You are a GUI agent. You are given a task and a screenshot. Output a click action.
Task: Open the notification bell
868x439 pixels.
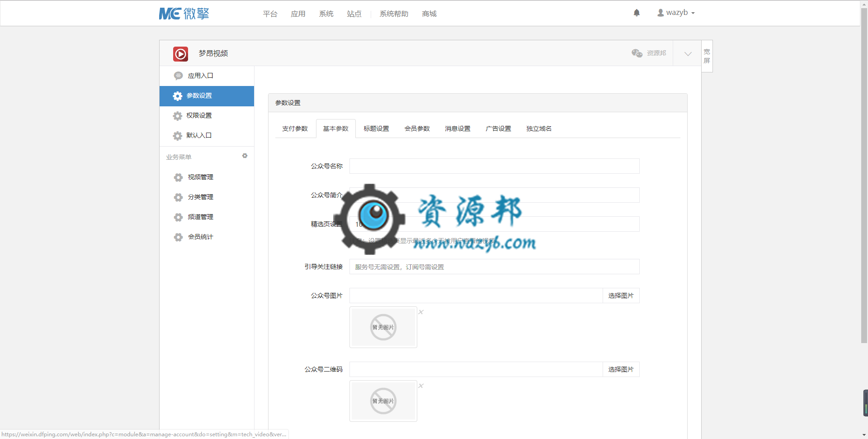pos(637,13)
